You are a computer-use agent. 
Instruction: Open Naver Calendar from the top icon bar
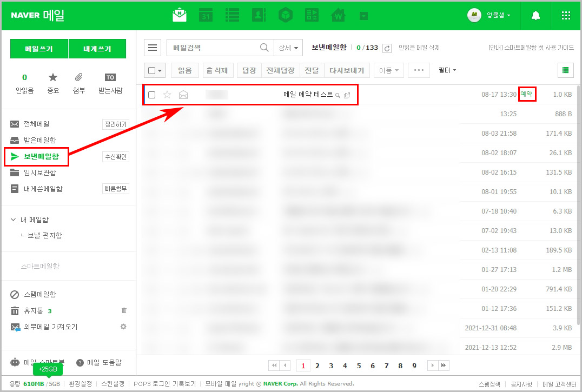(206, 15)
